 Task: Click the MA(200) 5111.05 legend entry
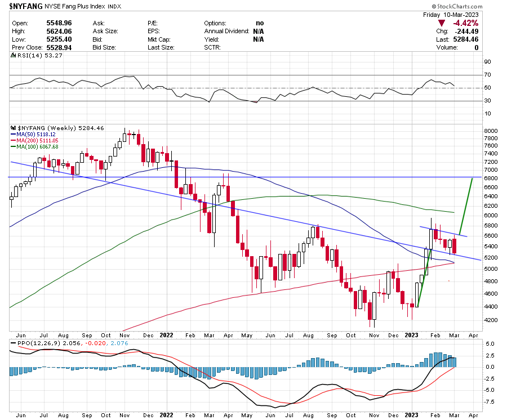pyautogui.click(x=34, y=141)
